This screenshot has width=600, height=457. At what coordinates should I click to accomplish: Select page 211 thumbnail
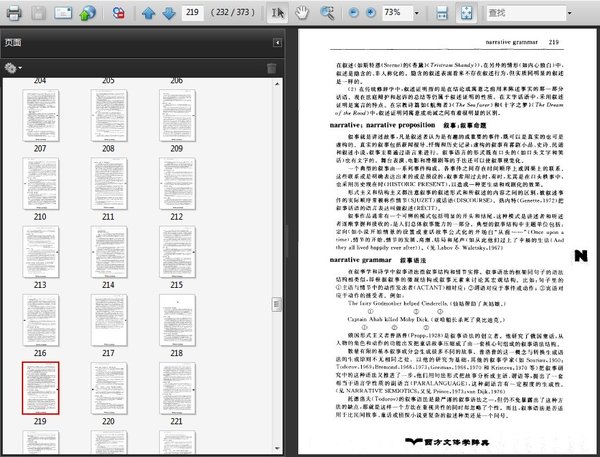(108, 182)
